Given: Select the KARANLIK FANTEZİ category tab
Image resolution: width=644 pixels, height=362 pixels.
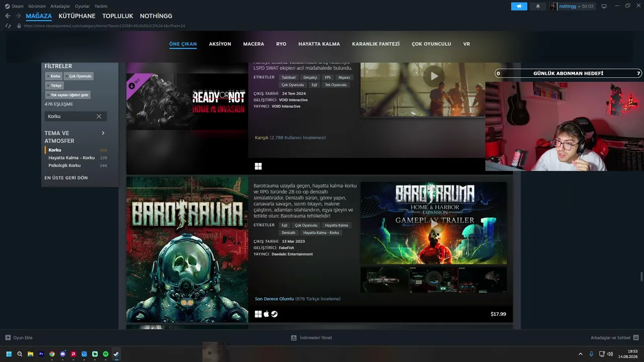Looking at the screenshot, I should [x=376, y=44].
